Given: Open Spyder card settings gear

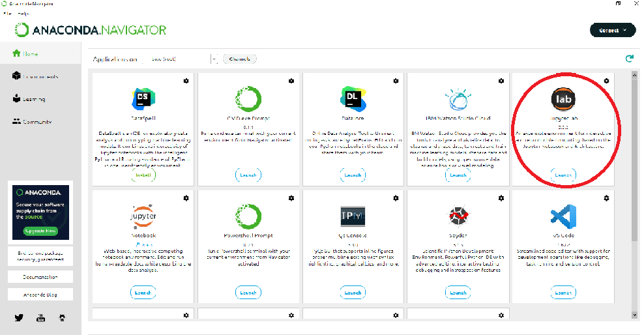Looking at the screenshot, I should click(501, 198).
